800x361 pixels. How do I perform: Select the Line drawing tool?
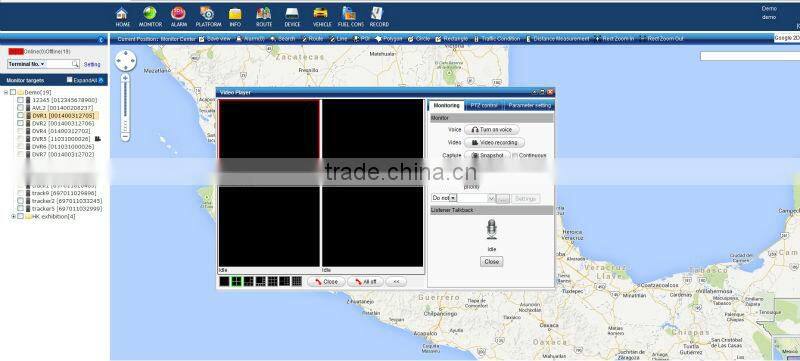point(338,39)
